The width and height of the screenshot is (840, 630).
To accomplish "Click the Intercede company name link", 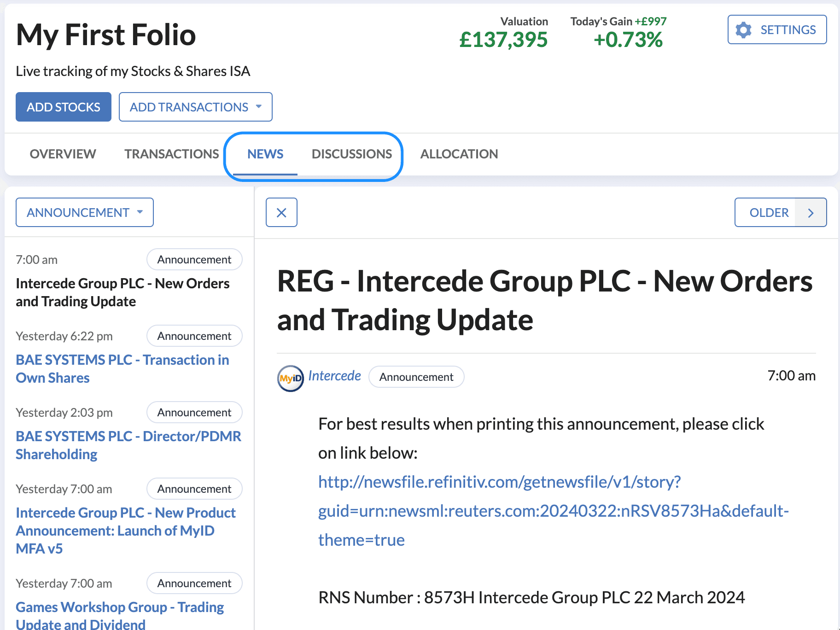I will (x=334, y=376).
